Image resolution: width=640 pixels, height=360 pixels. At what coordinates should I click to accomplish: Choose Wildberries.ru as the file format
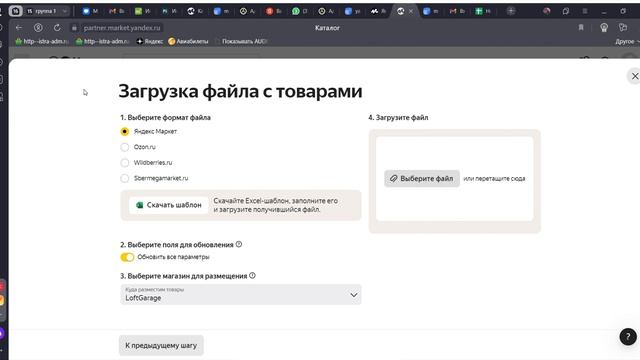(124, 162)
